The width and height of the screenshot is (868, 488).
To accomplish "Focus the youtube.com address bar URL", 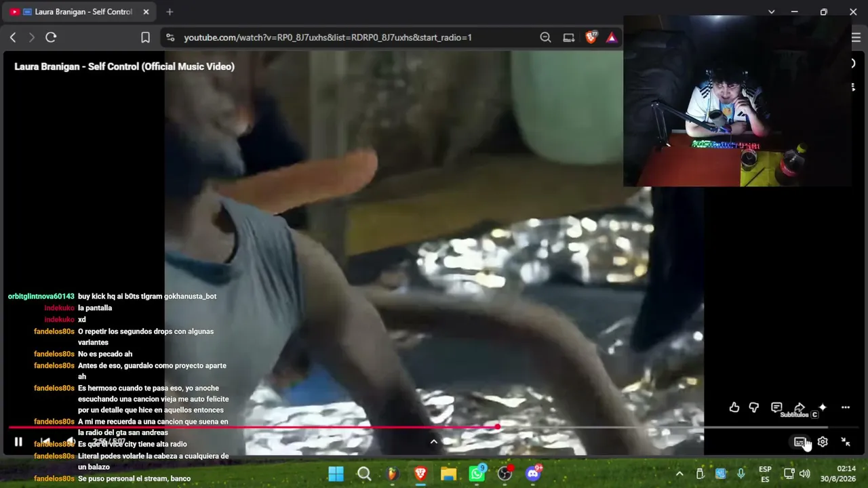I will (x=328, y=37).
